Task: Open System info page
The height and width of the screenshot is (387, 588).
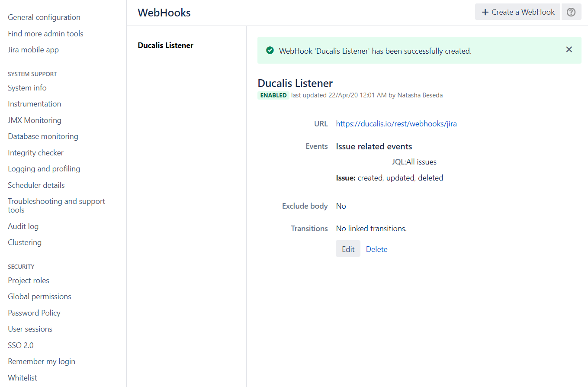Action: point(27,88)
